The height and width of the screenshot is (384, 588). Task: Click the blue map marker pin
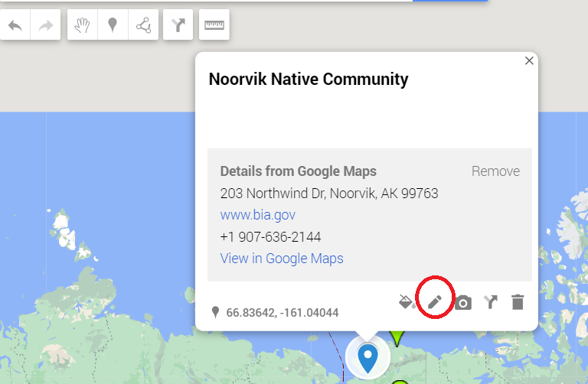click(367, 358)
